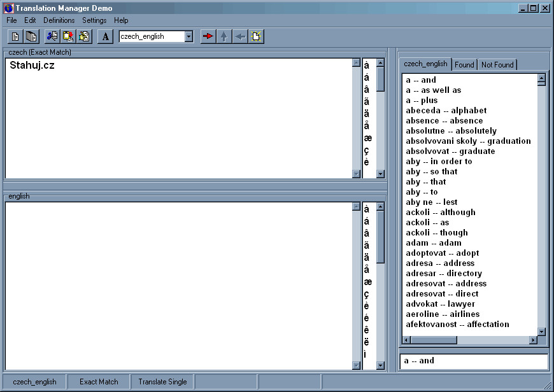Open the Edit menu
The image size is (554, 392).
coord(30,20)
